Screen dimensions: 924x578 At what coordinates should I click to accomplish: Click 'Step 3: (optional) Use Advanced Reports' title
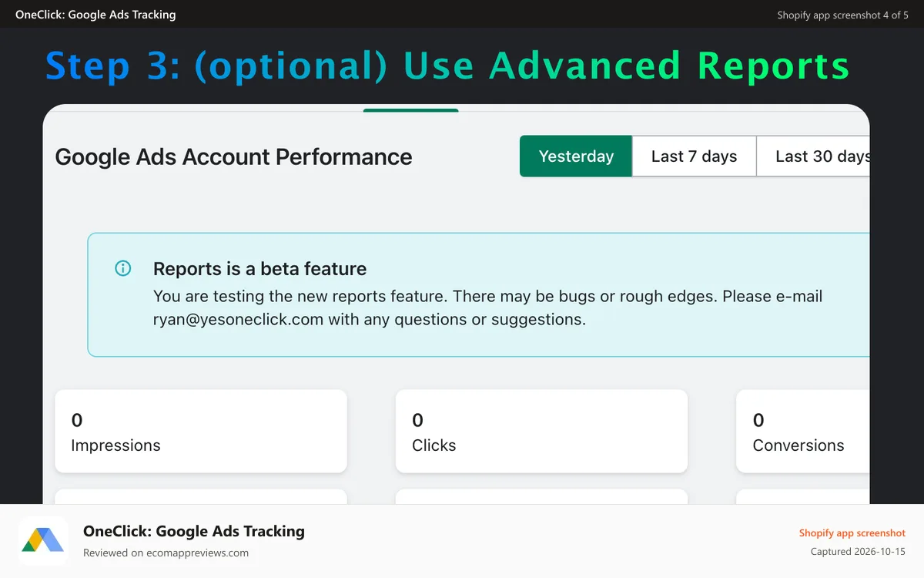click(447, 66)
